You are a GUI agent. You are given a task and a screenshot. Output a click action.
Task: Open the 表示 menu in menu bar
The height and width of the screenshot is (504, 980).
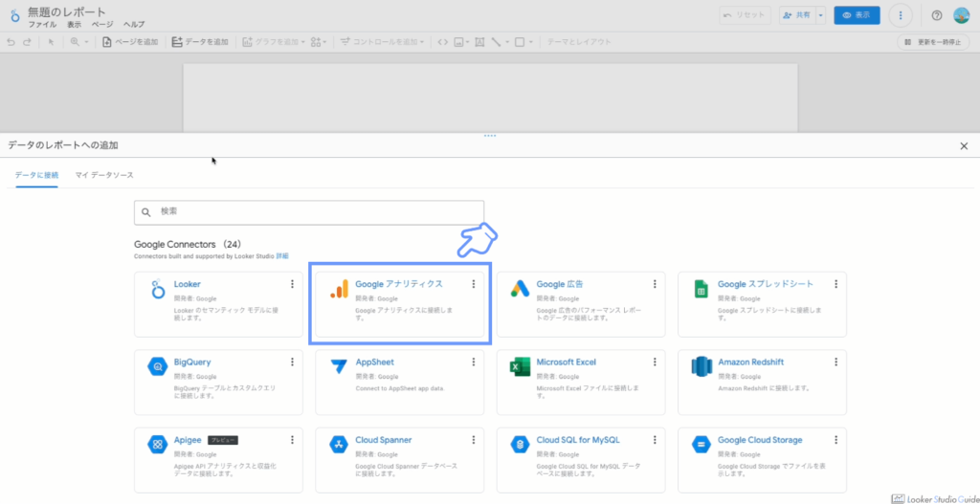pos(75,24)
